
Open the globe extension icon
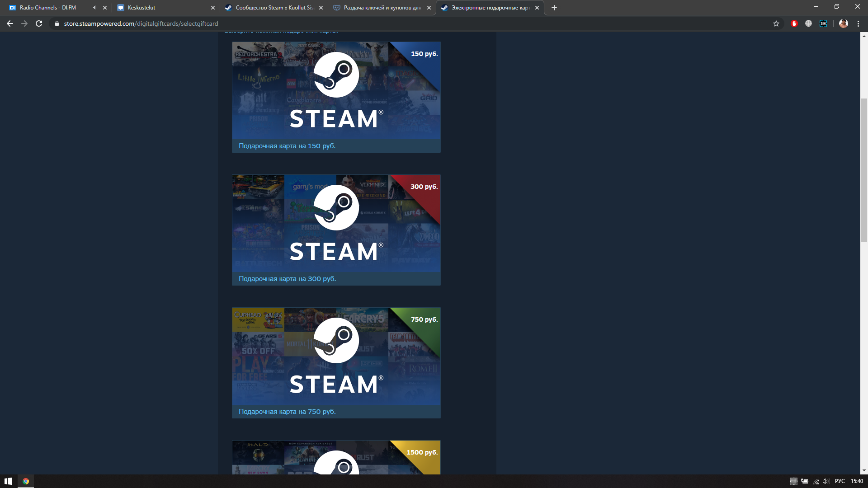809,23
